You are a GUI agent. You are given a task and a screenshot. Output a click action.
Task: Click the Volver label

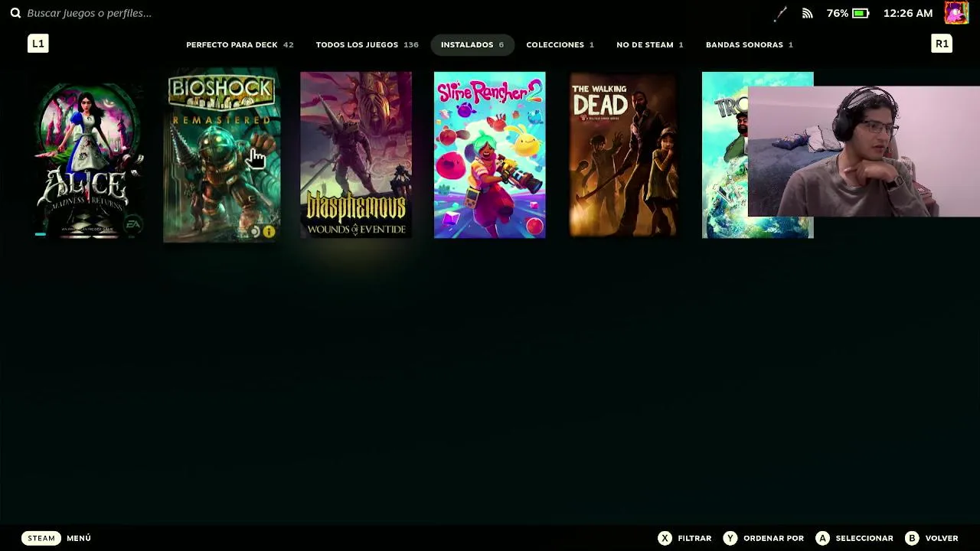[942, 538]
